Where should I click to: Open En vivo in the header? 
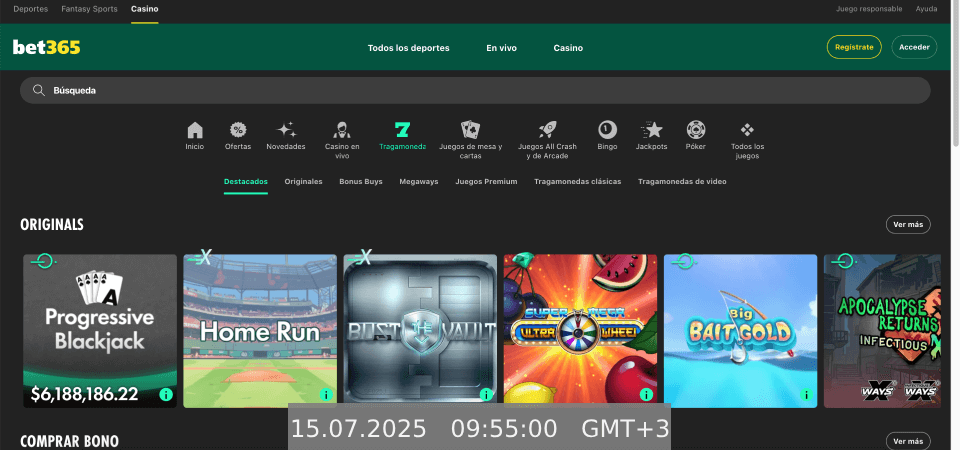click(501, 48)
